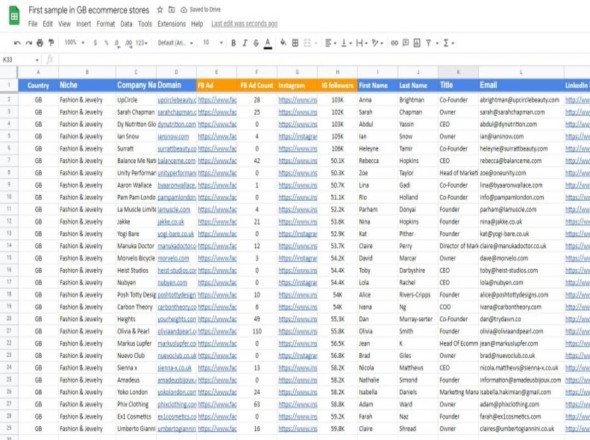
Task: Insert chart icon in toolbar
Action: point(417,43)
